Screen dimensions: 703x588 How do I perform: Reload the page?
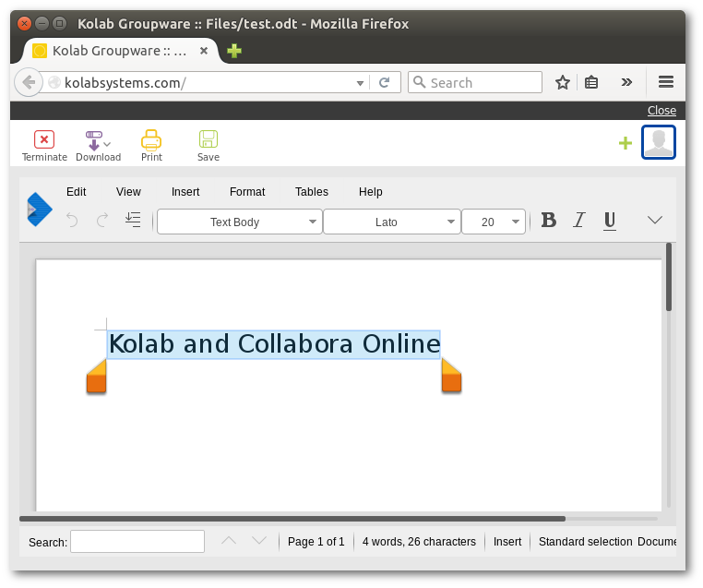pyautogui.click(x=384, y=82)
